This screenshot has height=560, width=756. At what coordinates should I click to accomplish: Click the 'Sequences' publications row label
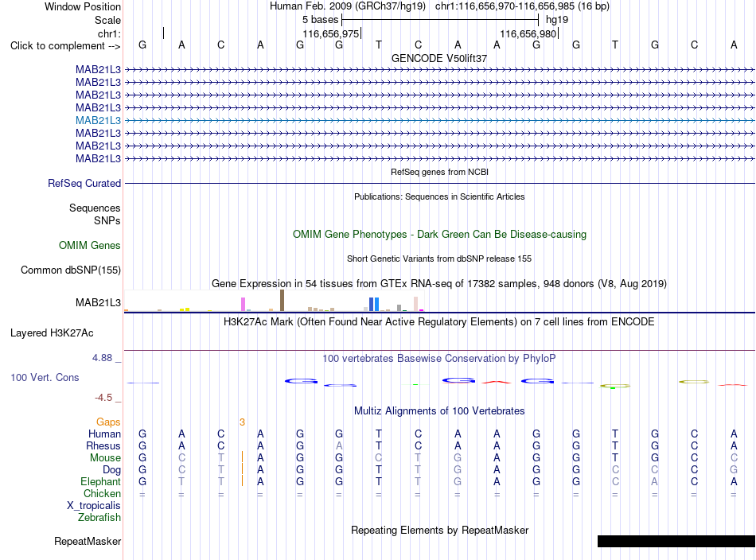(x=95, y=208)
